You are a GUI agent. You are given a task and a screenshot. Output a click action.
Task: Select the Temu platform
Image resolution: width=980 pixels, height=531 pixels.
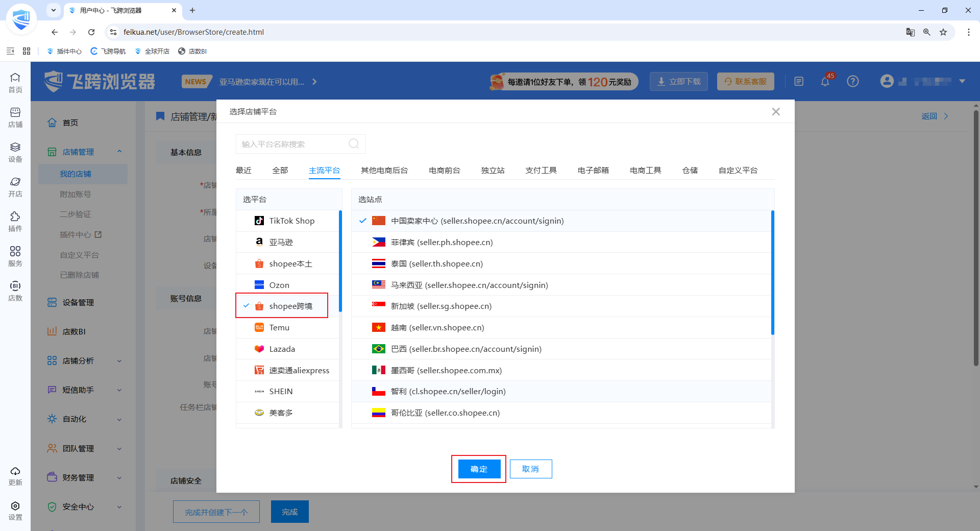287,327
